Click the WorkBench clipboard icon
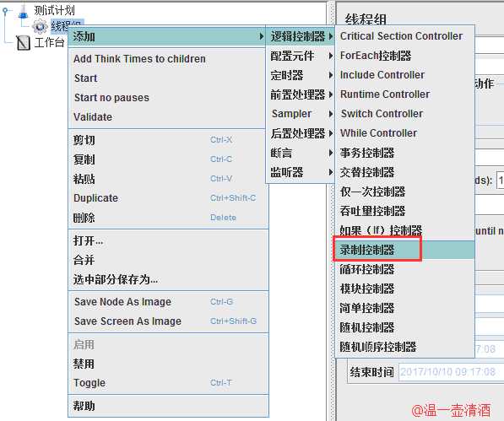Viewport: 504px width, 421px height. tap(23, 43)
